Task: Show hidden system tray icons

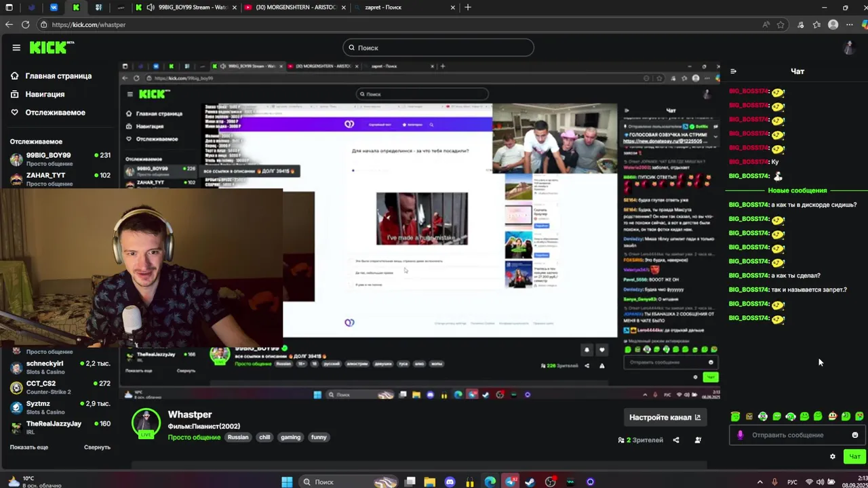Action: point(759,482)
